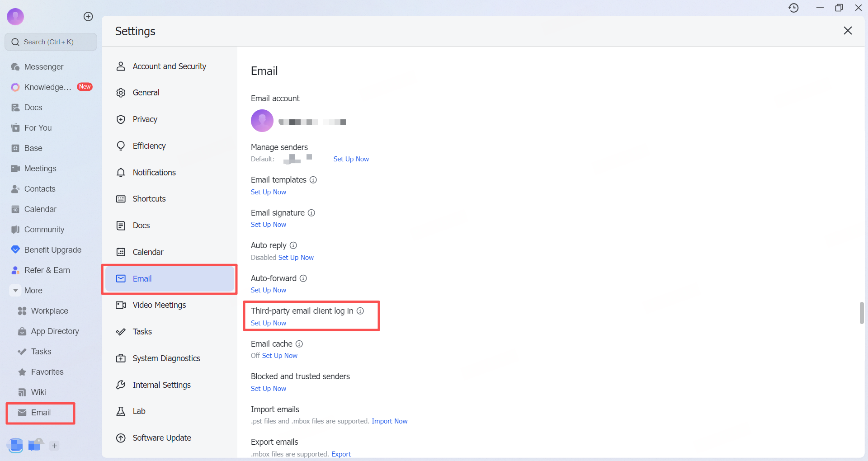Open Account and Security settings
Image resolution: width=868 pixels, height=461 pixels.
click(169, 66)
